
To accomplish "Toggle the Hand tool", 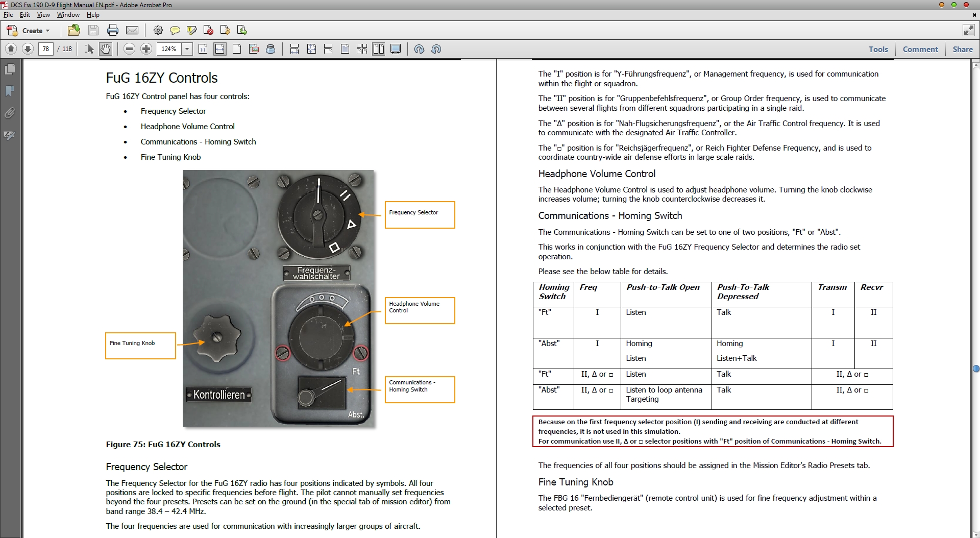I will [x=106, y=49].
